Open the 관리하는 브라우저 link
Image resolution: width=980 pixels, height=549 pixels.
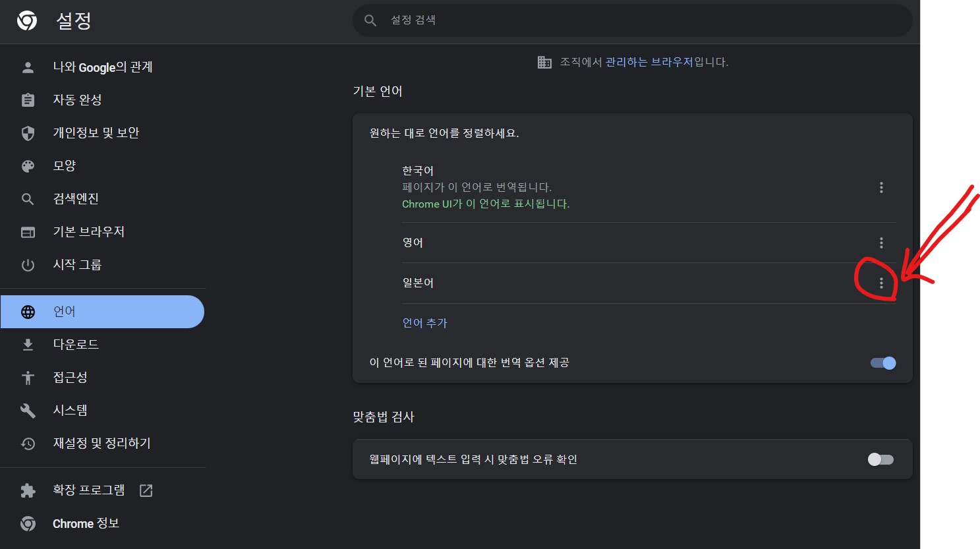point(649,62)
